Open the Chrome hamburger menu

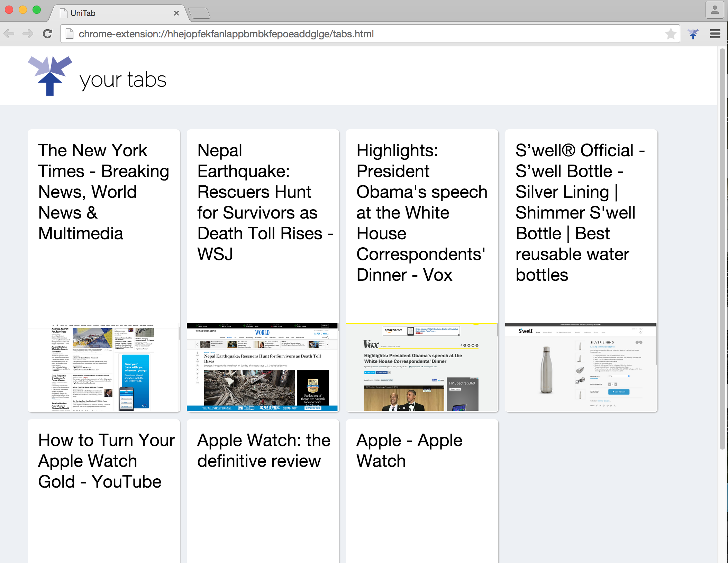tap(715, 34)
